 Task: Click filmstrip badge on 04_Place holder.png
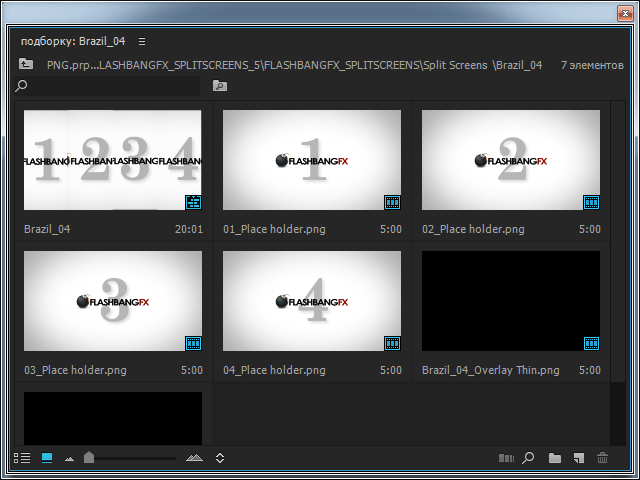[393, 343]
